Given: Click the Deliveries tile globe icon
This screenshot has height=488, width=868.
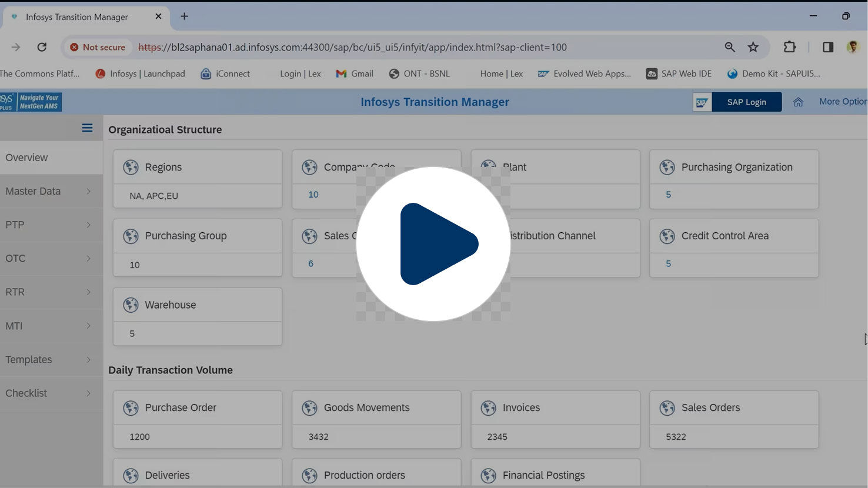Looking at the screenshot, I should point(131,475).
